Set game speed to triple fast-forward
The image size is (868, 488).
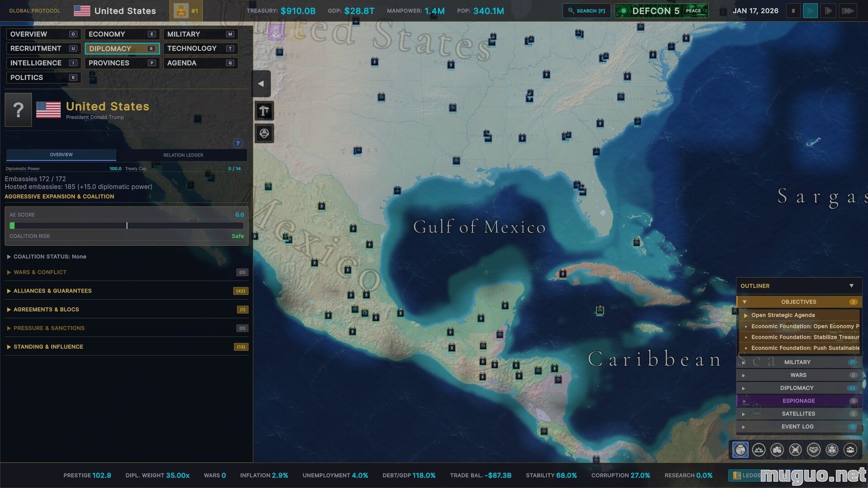[x=848, y=11]
